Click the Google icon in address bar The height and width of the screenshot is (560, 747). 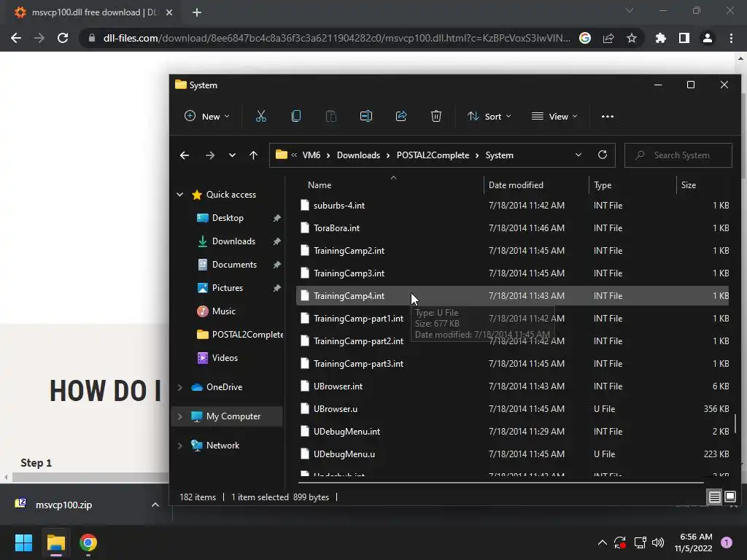(x=585, y=38)
